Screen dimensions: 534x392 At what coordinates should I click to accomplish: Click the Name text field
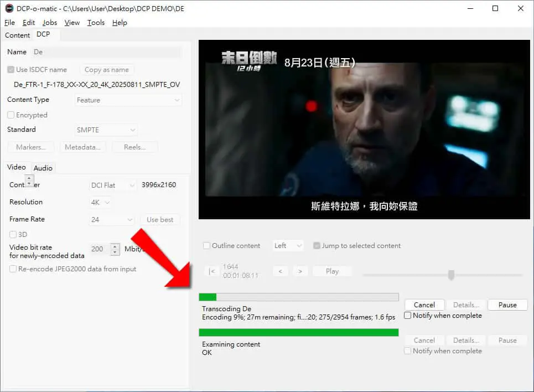[106, 52]
